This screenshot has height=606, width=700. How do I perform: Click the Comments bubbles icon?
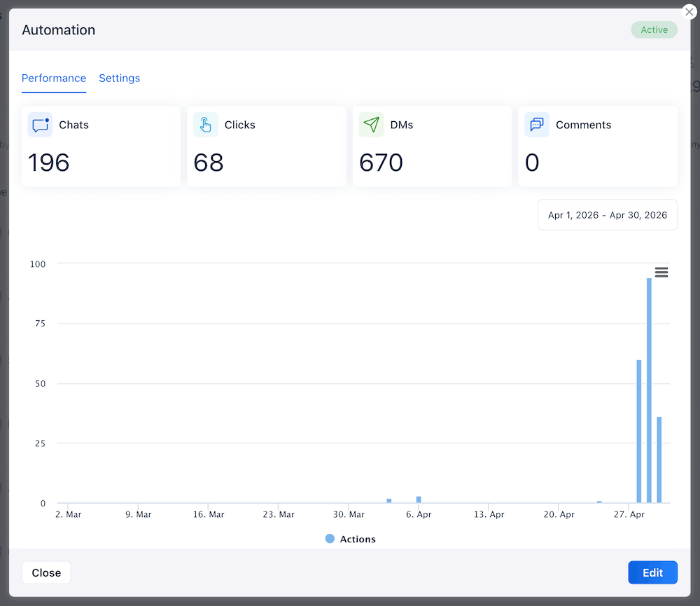[x=537, y=125]
